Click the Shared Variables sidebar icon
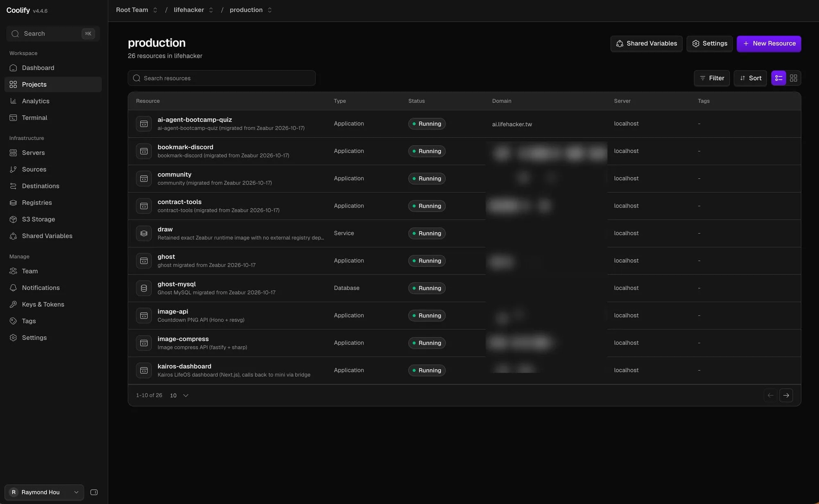The height and width of the screenshot is (504, 819). click(x=13, y=236)
